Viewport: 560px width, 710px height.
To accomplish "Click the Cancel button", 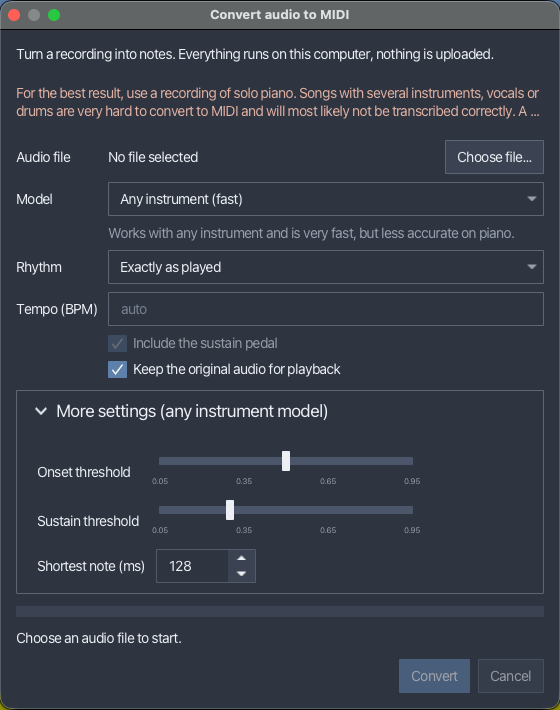I will coord(511,676).
